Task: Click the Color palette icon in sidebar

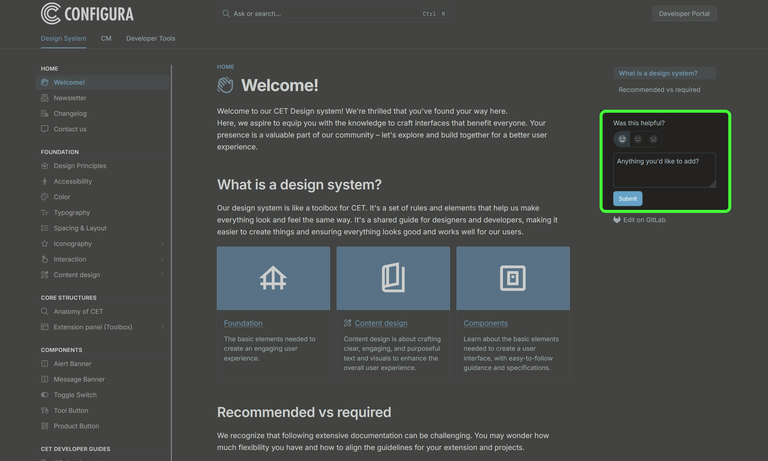Action: pos(44,197)
